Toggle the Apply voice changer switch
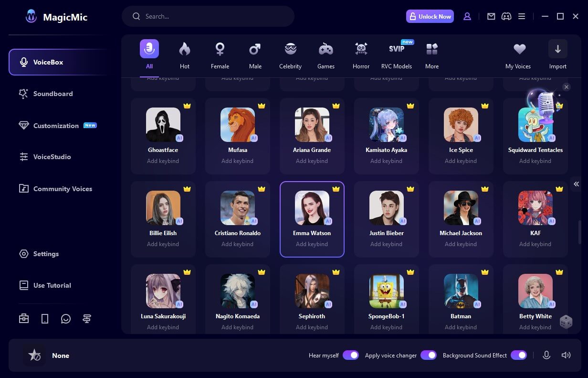Screen dimensions: 588x378 click(x=429, y=355)
